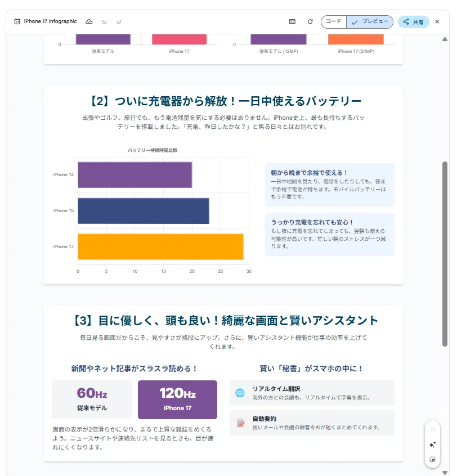Click the 60Hz 従来モデル card
This screenshot has height=476, width=457.
pyautogui.click(x=92, y=399)
